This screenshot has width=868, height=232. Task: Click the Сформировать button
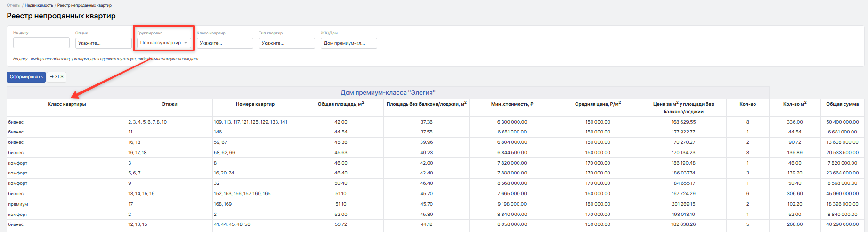pos(26,77)
